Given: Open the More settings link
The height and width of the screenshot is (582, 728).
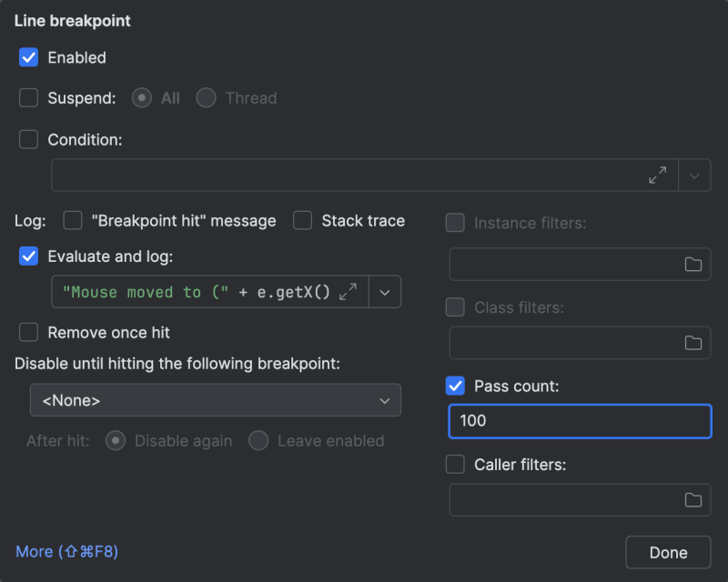Looking at the screenshot, I should point(66,551).
